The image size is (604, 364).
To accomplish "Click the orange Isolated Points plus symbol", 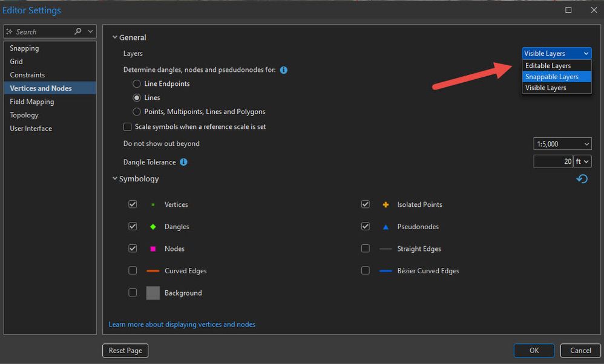I will pos(386,204).
